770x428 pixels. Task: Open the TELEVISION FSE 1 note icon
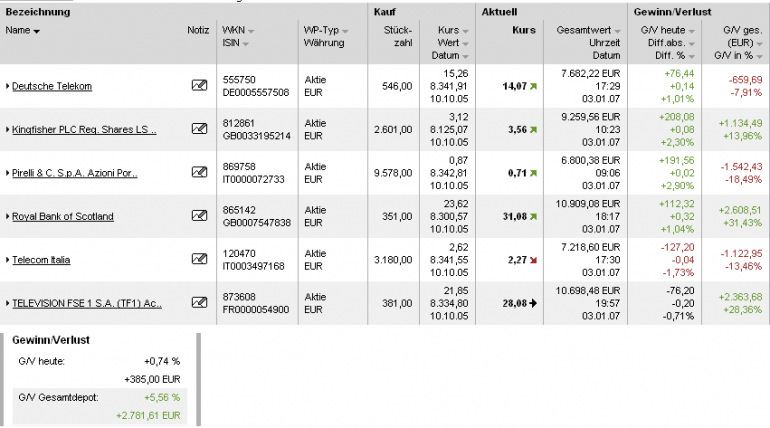coord(199,302)
